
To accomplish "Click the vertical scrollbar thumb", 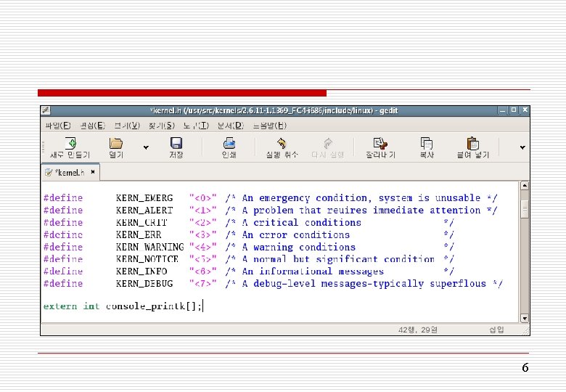I will point(525,208).
